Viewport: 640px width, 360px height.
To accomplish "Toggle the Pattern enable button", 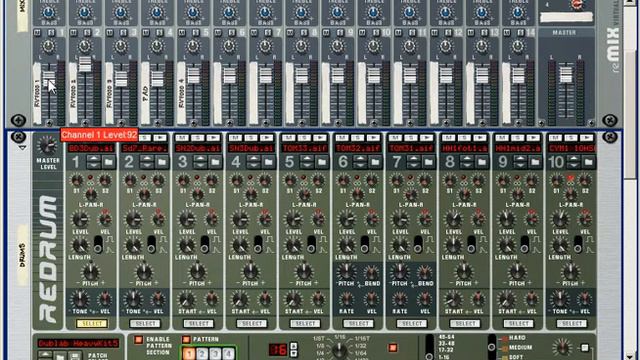I will (186, 339).
